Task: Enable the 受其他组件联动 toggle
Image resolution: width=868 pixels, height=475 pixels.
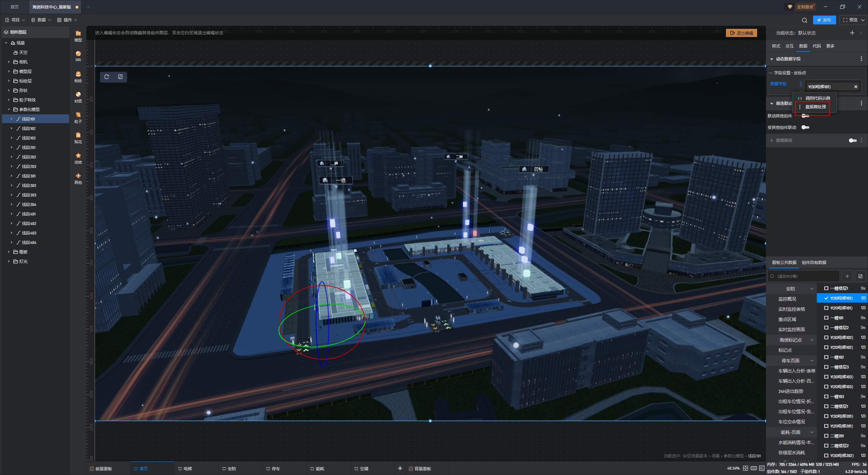Action: point(805,127)
